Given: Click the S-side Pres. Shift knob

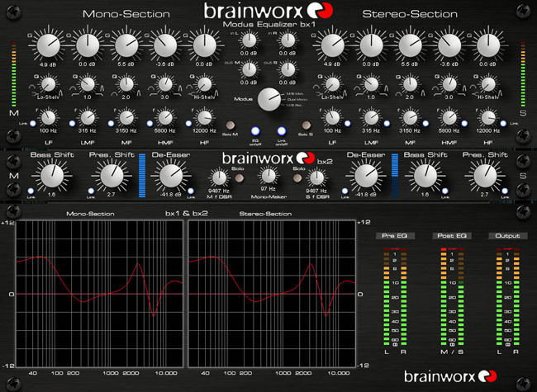Looking at the screenshot, I should 485,176.
